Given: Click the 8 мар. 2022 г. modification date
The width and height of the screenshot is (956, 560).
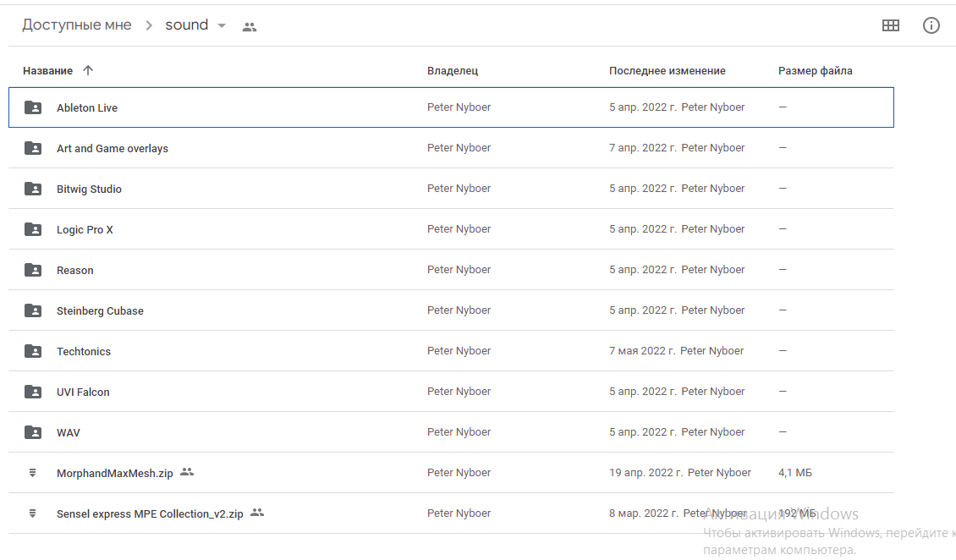Looking at the screenshot, I should pyautogui.click(x=643, y=513).
